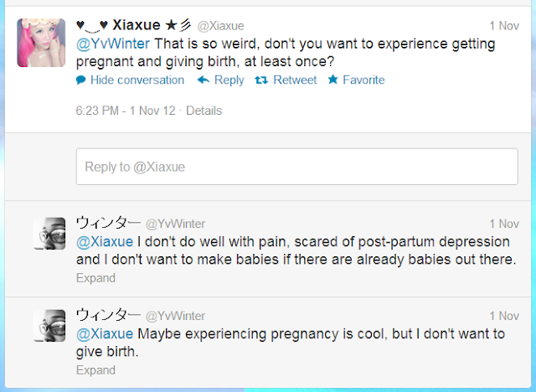This screenshot has width=536, height=392.
Task: Click the Favorite star icon
Action: (332, 80)
